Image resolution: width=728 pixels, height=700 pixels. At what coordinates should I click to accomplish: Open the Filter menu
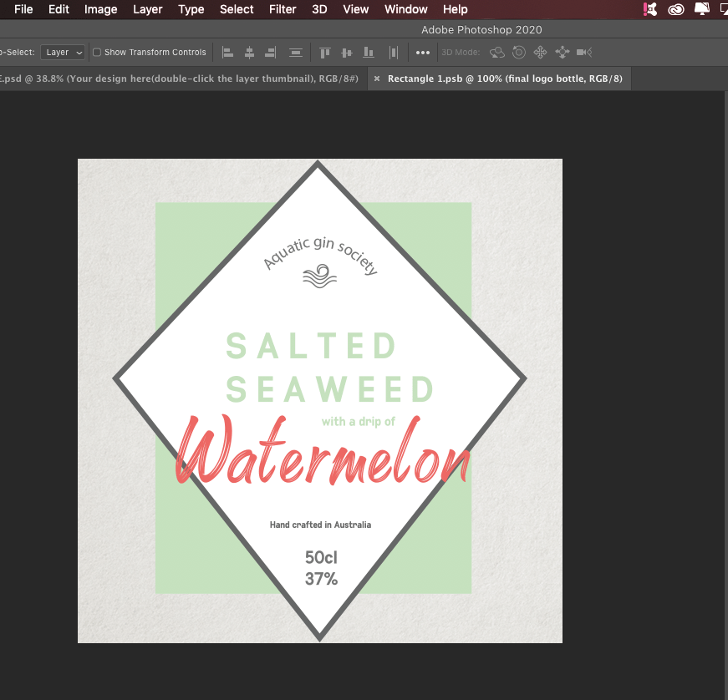click(x=283, y=9)
